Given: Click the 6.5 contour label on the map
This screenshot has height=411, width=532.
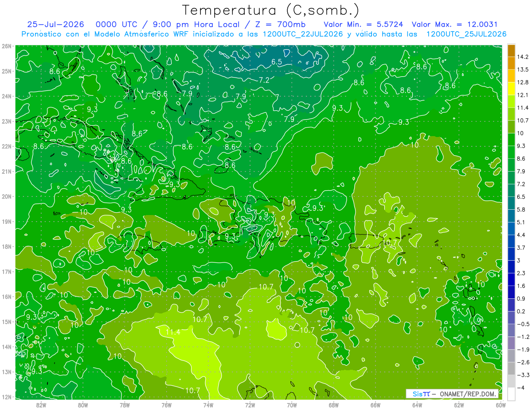Looking at the screenshot, I should pyautogui.click(x=277, y=62).
